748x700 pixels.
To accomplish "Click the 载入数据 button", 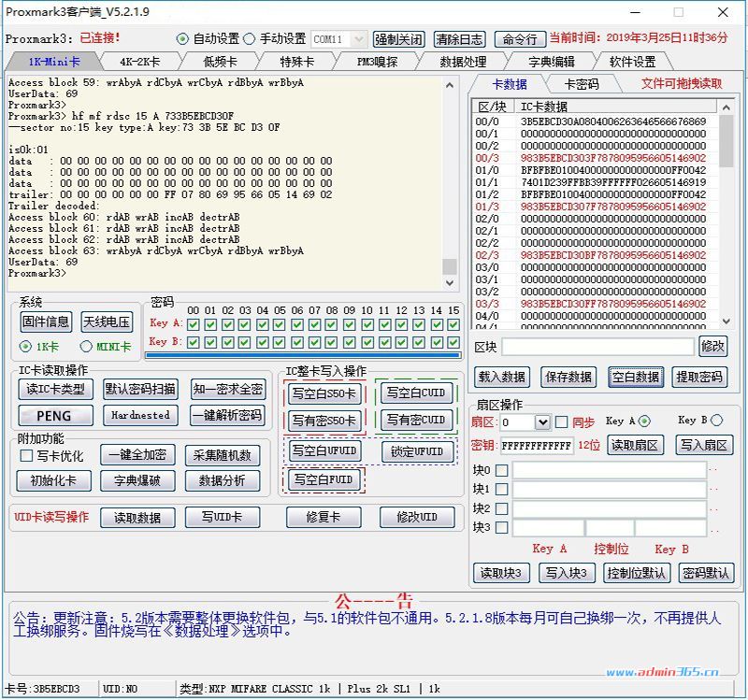I will point(502,378).
